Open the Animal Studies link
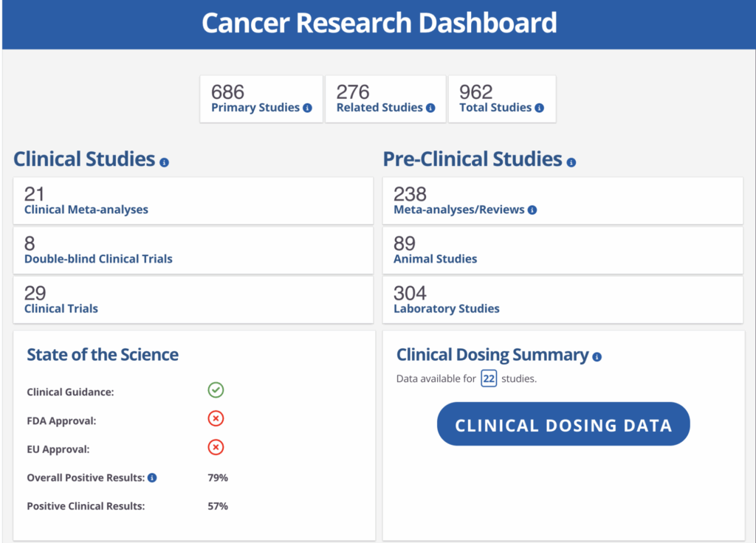756x543 pixels. (x=435, y=259)
